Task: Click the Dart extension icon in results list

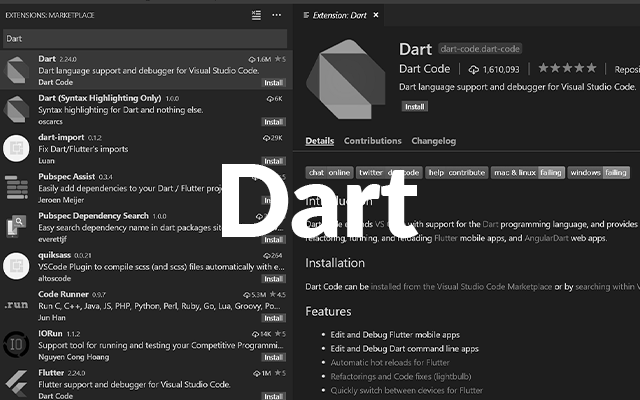Action: pos(16,70)
